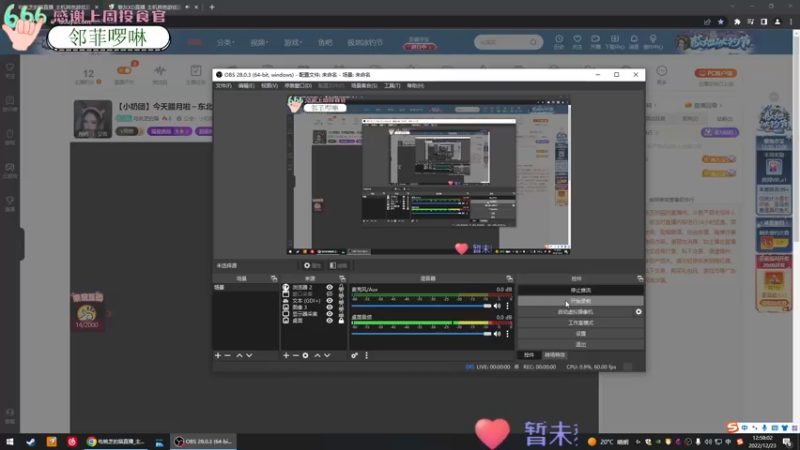Open the 视图(V) menu in OBS
Screen dimensions: 800x450
point(269,86)
